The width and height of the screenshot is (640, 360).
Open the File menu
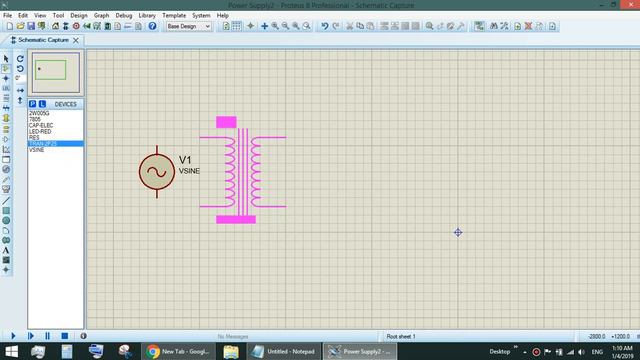7,16
